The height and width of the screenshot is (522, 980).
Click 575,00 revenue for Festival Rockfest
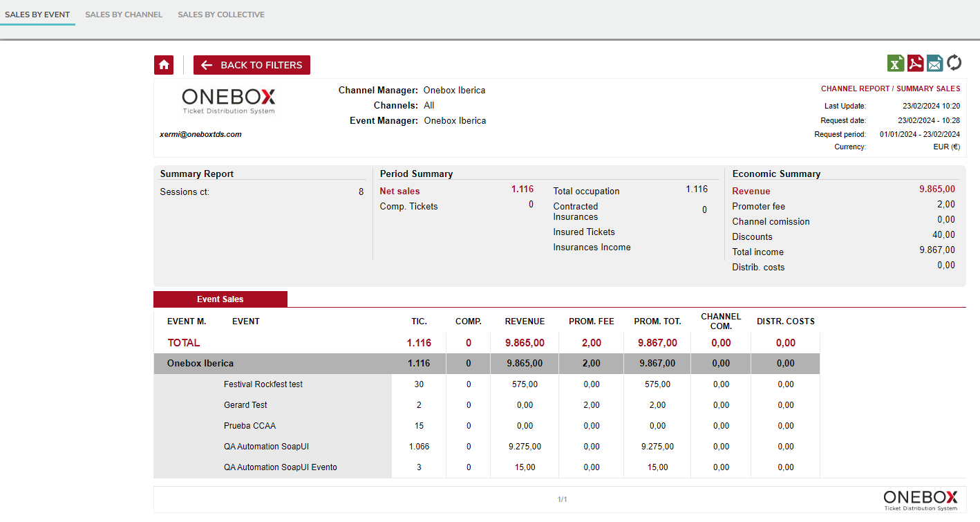525,384
